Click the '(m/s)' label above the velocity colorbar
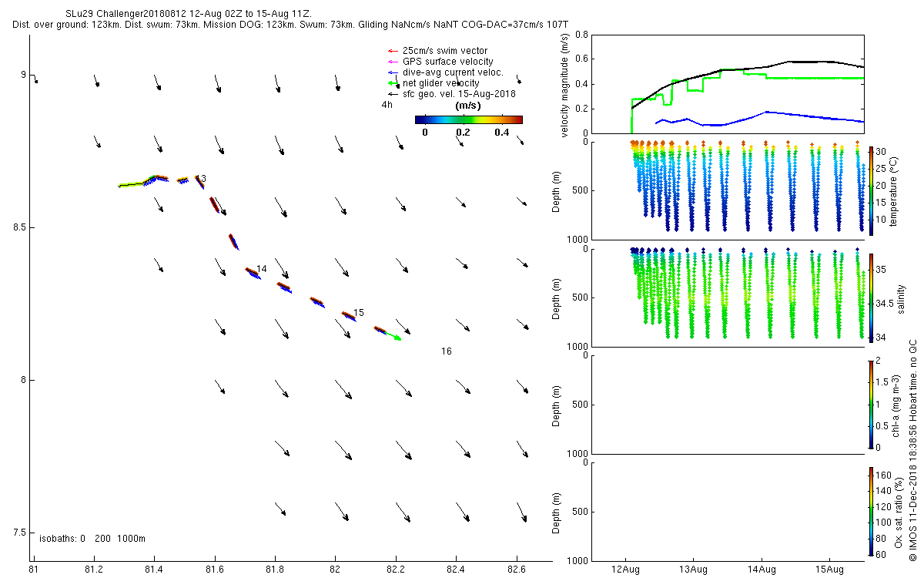 tap(469, 106)
